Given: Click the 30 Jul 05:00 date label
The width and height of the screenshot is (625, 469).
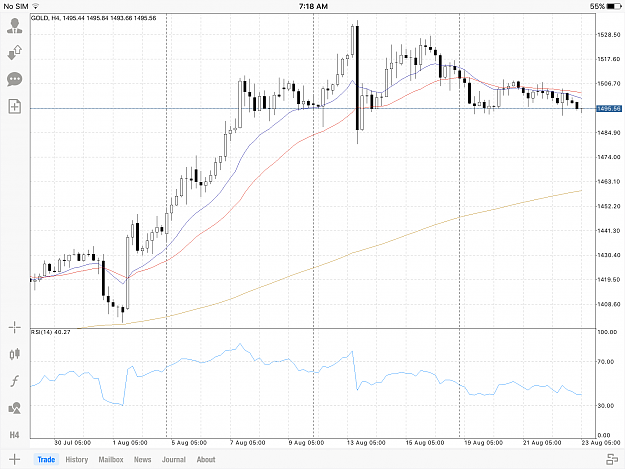Looking at the screenshot, I should [x=72, y=443].
